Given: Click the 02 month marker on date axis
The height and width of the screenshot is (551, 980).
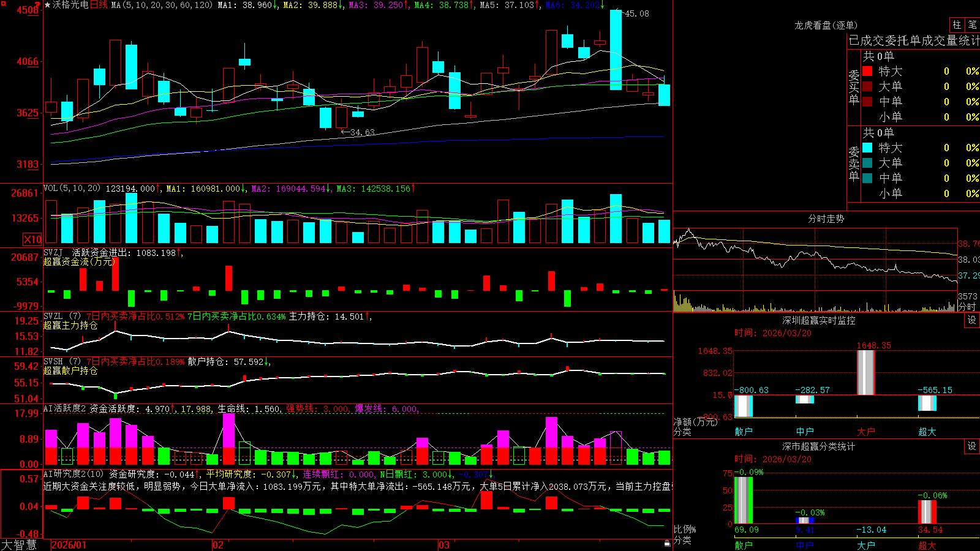Looking at the screenshot, I should (218, 545).
